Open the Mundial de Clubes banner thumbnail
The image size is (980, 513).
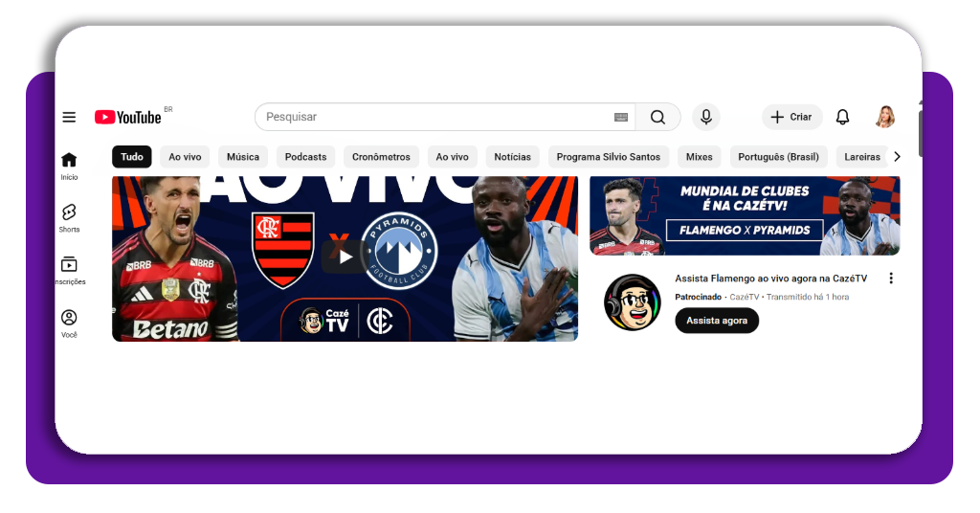(745, 215)
